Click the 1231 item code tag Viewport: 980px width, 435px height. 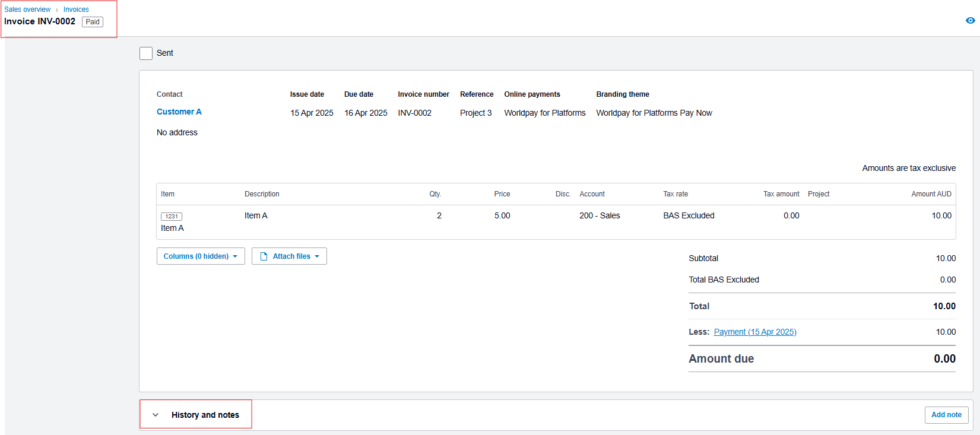click(x=172, y=217)
